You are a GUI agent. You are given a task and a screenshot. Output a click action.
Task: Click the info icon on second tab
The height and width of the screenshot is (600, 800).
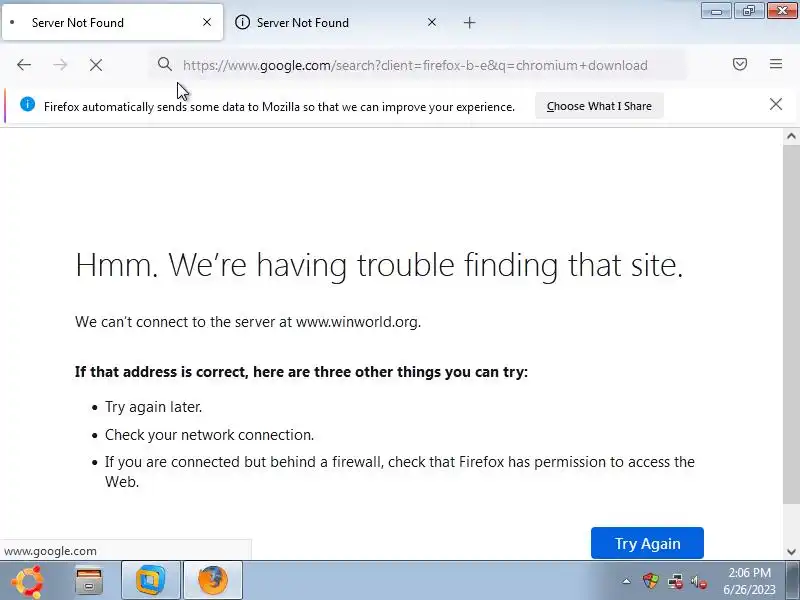click(242, 22)
